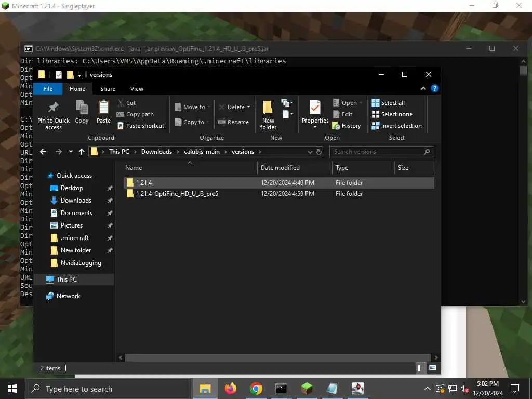Open the New item dropdown icon
The height and width of the screenshot is (399, 532).
click(x=287, y=102)
